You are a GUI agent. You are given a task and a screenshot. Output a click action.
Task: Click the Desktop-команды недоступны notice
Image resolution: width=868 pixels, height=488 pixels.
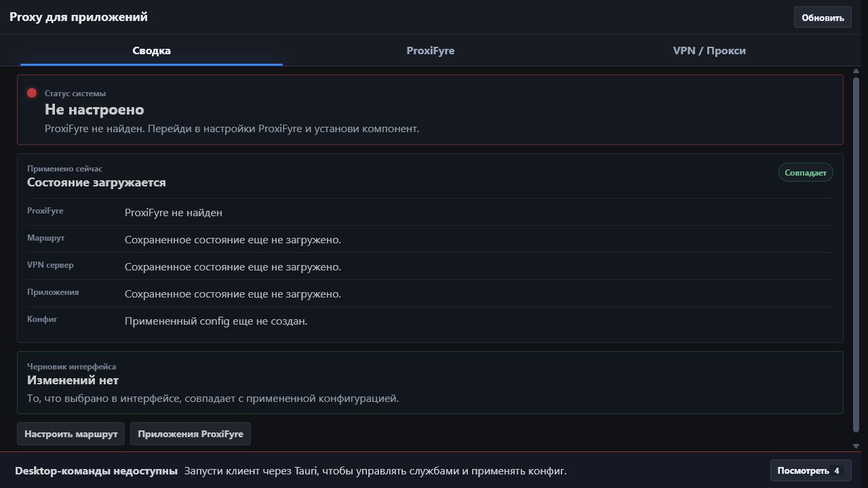pos(96,471)
